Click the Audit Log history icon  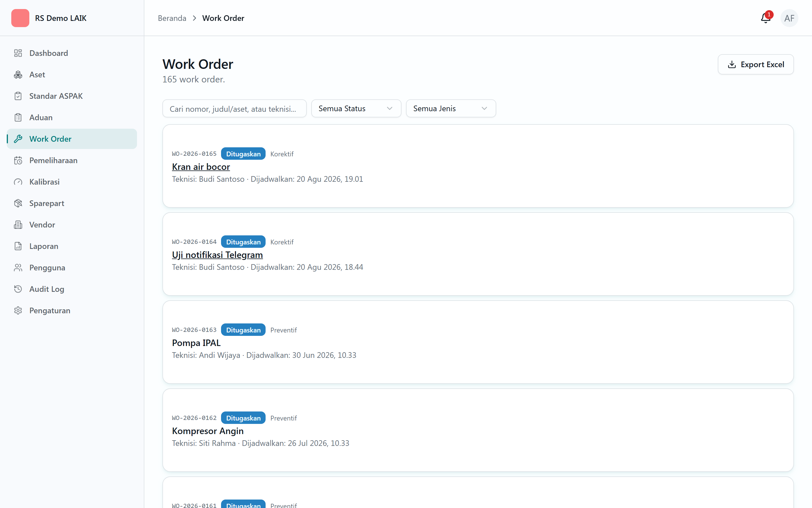click(18, 289)
